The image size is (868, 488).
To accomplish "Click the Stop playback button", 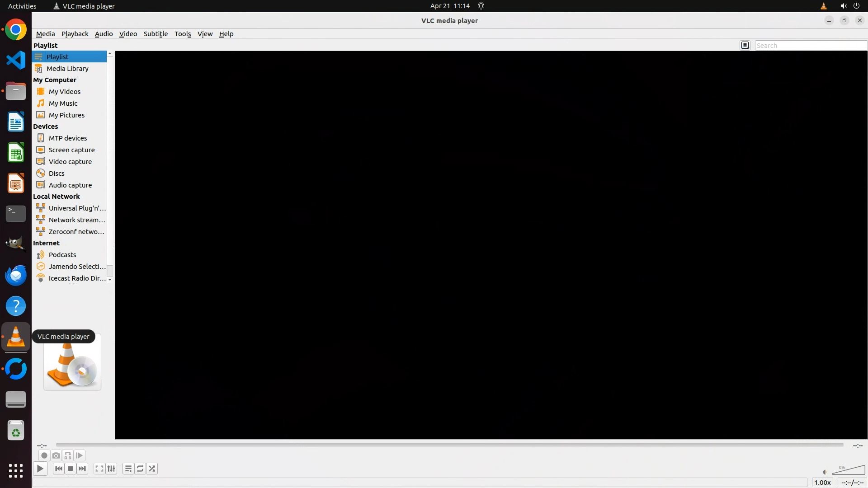I will (x=71, y=469).
